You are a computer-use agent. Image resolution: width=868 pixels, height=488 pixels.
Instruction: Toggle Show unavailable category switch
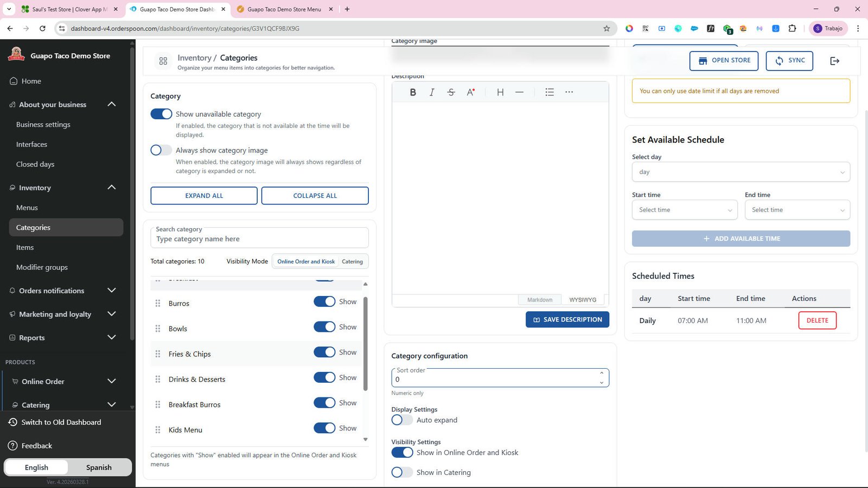click(161, 114)
